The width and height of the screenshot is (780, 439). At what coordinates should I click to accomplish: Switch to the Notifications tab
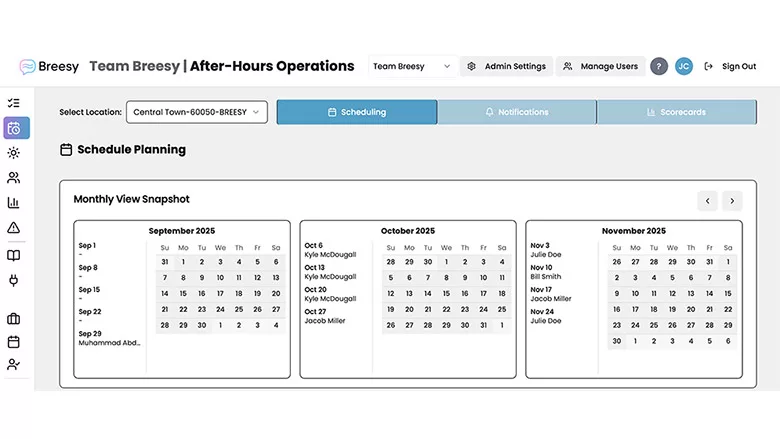pyautogui.click(x=517, y=112)
